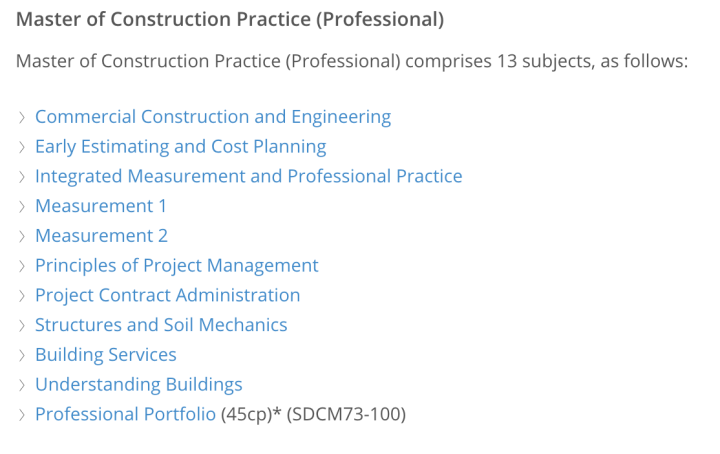The height and width of the screenshot is (454, 720).
Task: Open the Measurement 1 subject link
Action: click(101, 206)
